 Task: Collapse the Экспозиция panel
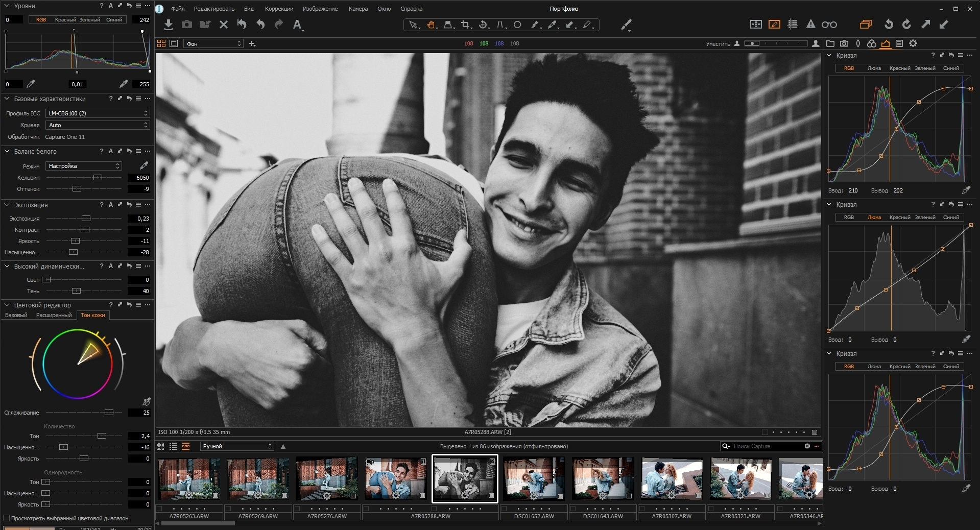click(x=7, y=205)
